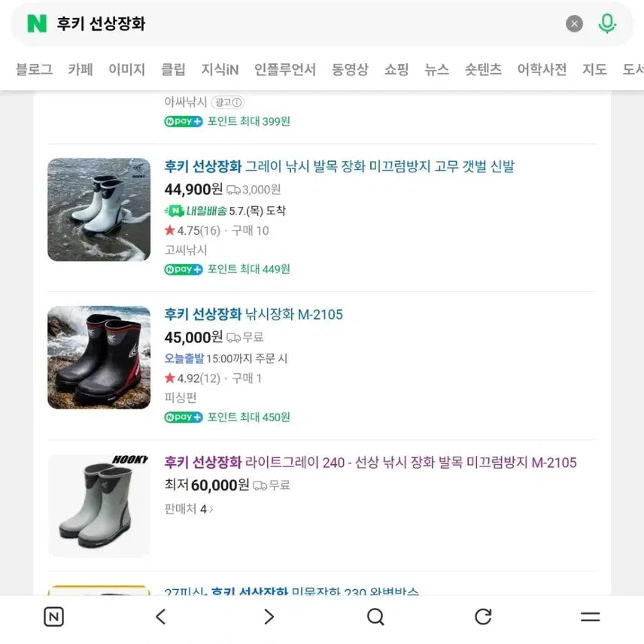Reload the page with refresh icon
Image resolution: width=644 pixels, height=644 pixels.
[x=483, y=617]
